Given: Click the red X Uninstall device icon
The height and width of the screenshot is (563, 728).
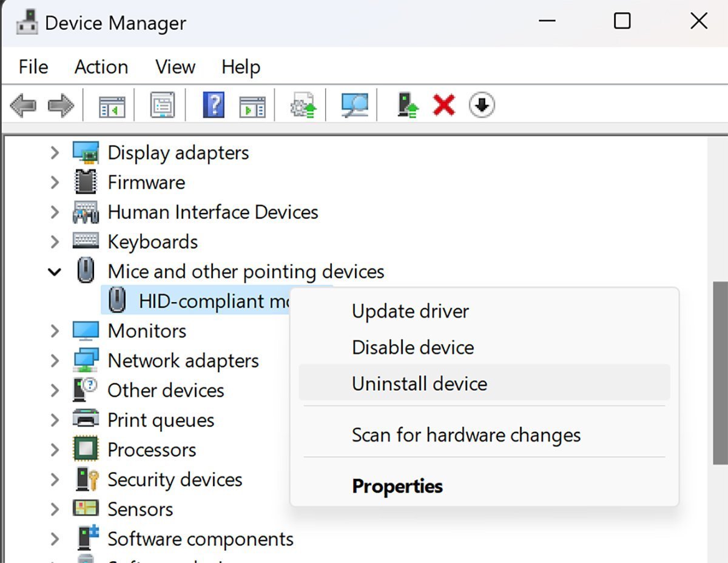Looking at the screenshot, I should pos(444,106).
